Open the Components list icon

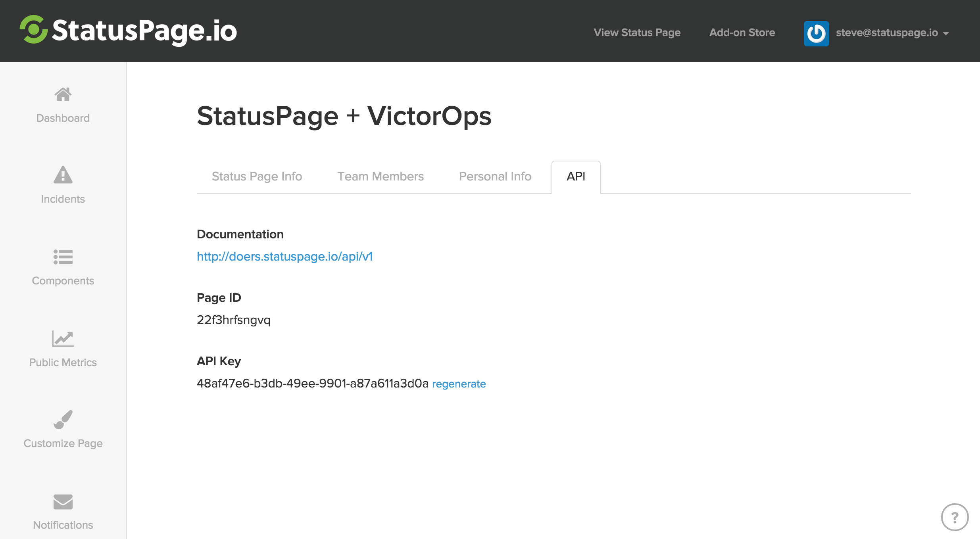point(63,257)
